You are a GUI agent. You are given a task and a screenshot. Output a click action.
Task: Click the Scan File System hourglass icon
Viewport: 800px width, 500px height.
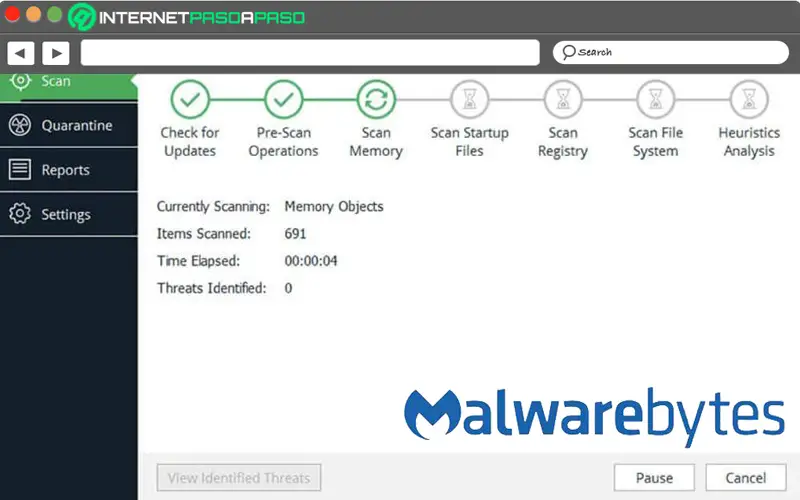(x=656, y=99)
